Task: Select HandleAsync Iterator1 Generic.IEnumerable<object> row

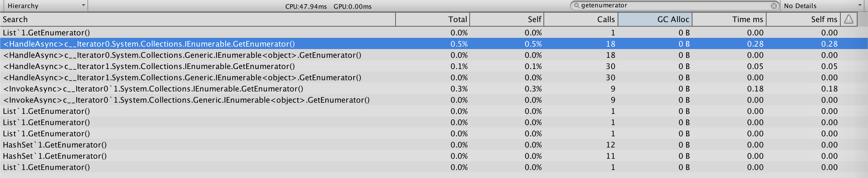Action: (183, 77)
